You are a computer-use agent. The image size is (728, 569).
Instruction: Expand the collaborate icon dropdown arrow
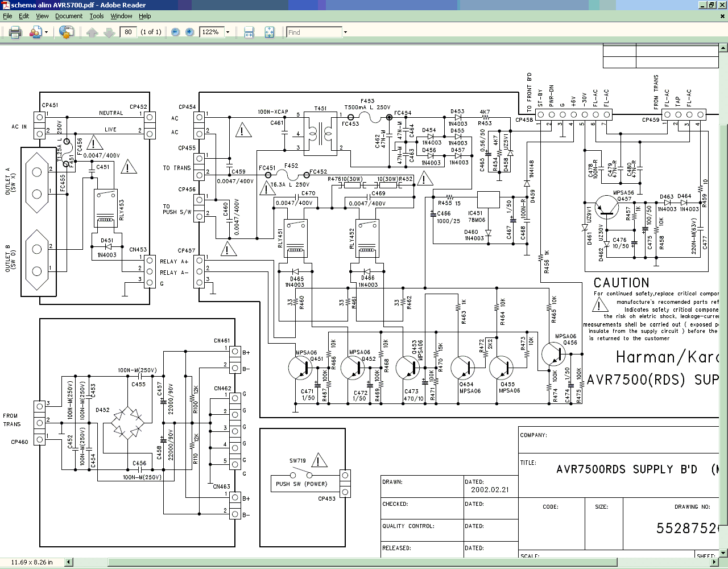point(47,32)
